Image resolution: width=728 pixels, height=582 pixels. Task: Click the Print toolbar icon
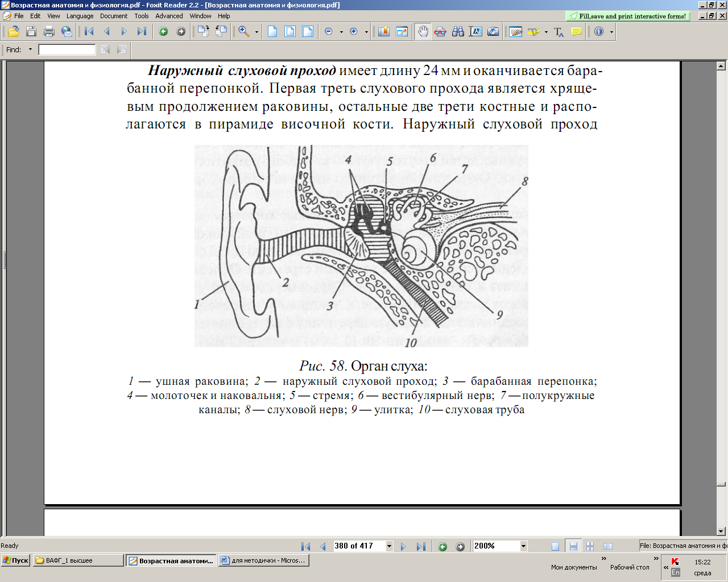click(x=49, y=32)
